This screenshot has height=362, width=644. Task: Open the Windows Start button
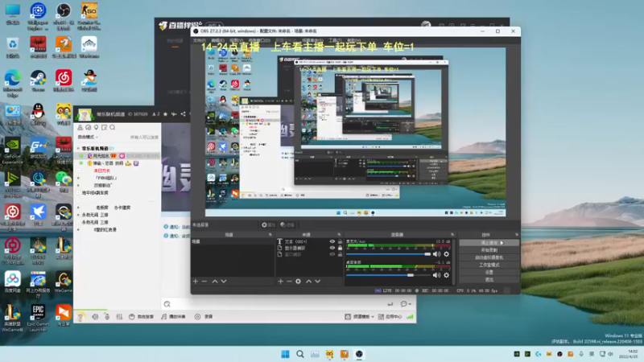(x=285, y=354)
